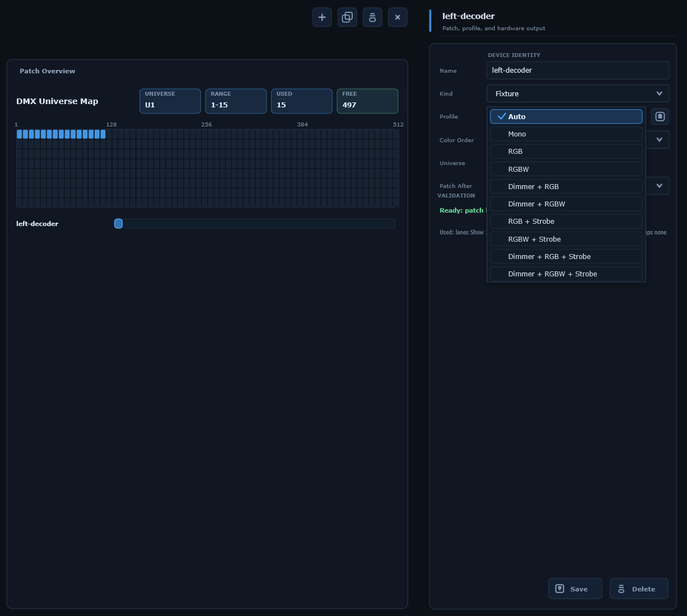Click the RANGE 1-15 stat card

(236, 101)
